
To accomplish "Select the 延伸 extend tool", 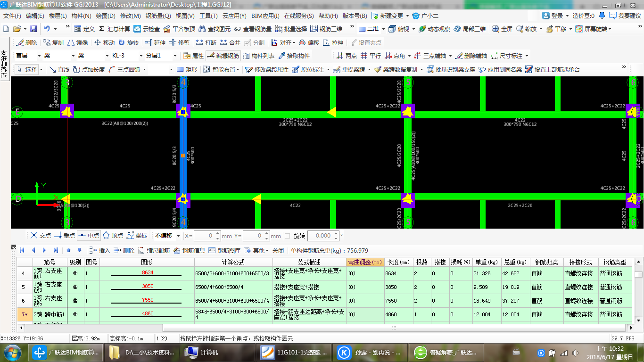I will [x=155, y=42].
